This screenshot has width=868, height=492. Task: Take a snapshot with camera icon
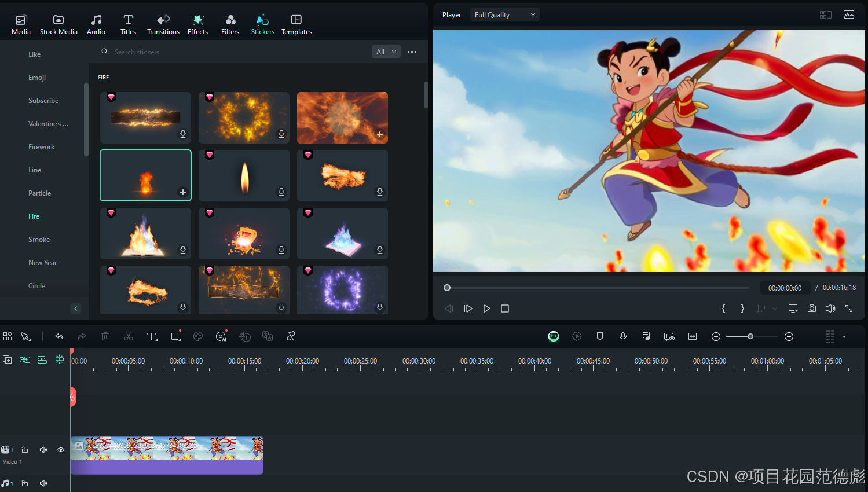pos(812,309)
